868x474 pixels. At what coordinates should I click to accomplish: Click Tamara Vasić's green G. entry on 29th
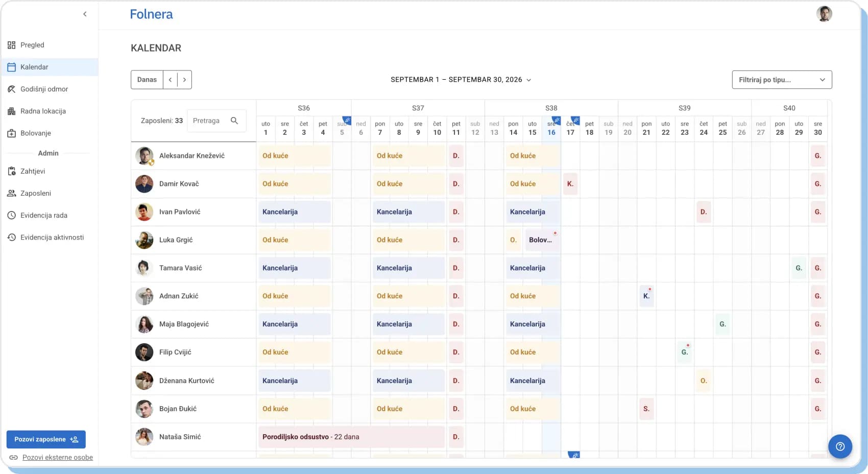pyautogui.click(x=799, y=268)
